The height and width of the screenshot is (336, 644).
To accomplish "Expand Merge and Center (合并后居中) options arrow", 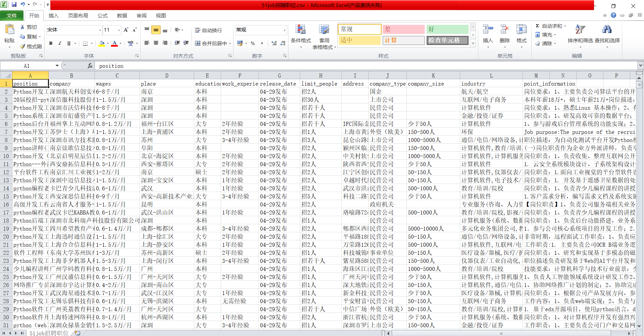I will click(x=230, y=43).
